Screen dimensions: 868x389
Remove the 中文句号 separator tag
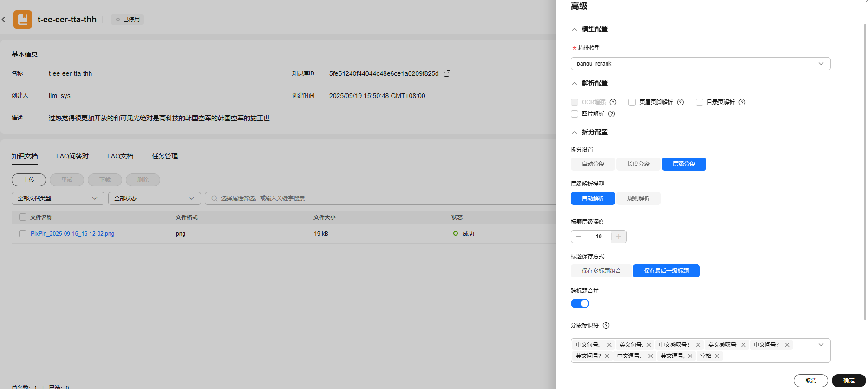click(x=609, y=345)
